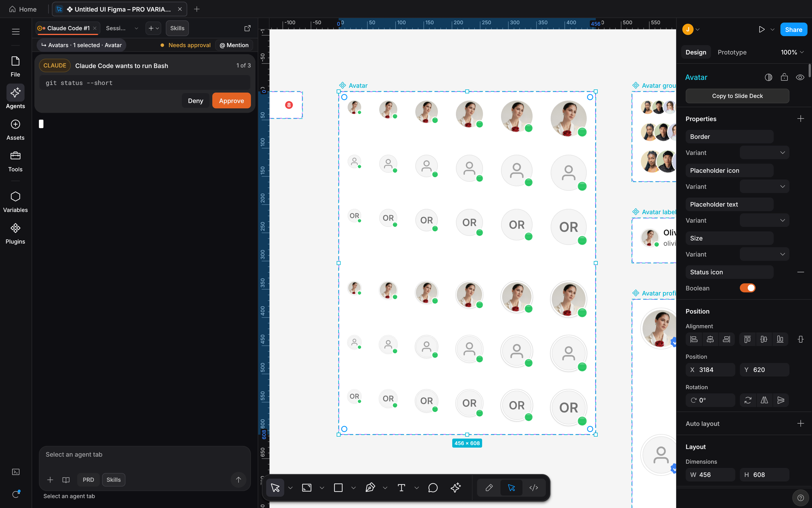Open the File sidebar panel
812x508 pixels.
tap(16, 66)
